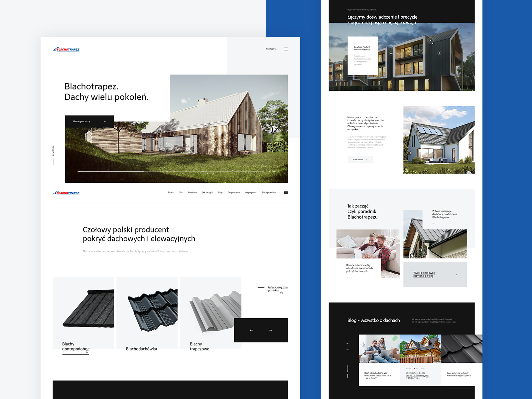532x399 pixels.
Task: Open the 'CSR' menu item
Action: coord(181,193)
